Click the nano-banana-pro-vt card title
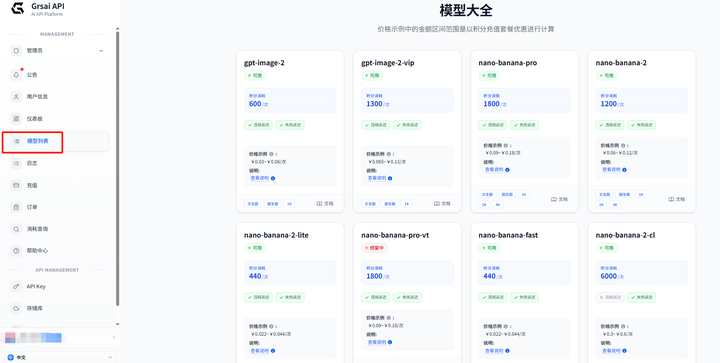The height and width of the screenshot is (363, 720). [x=395, y=235]
